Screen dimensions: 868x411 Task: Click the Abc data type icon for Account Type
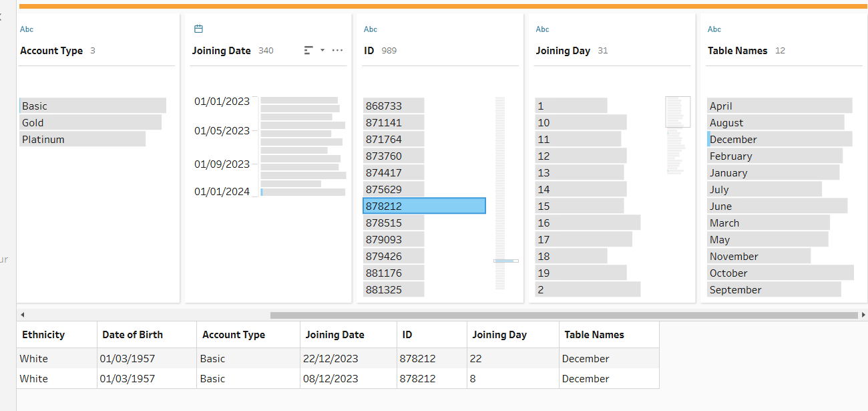tap(27, 29)
